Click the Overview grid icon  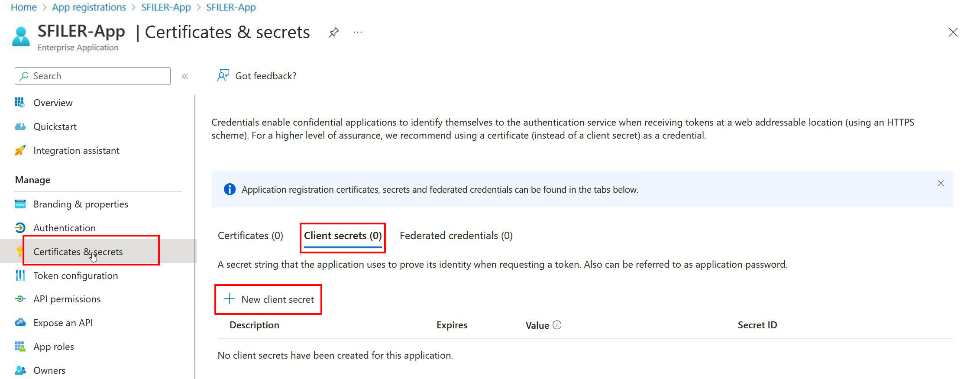20,103
